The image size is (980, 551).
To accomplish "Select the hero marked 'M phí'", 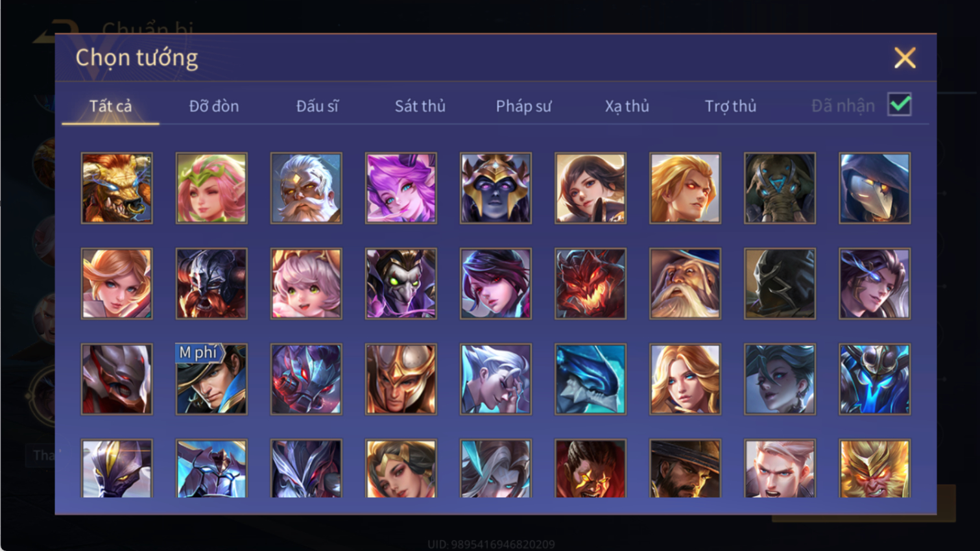I will click(211, 379).
